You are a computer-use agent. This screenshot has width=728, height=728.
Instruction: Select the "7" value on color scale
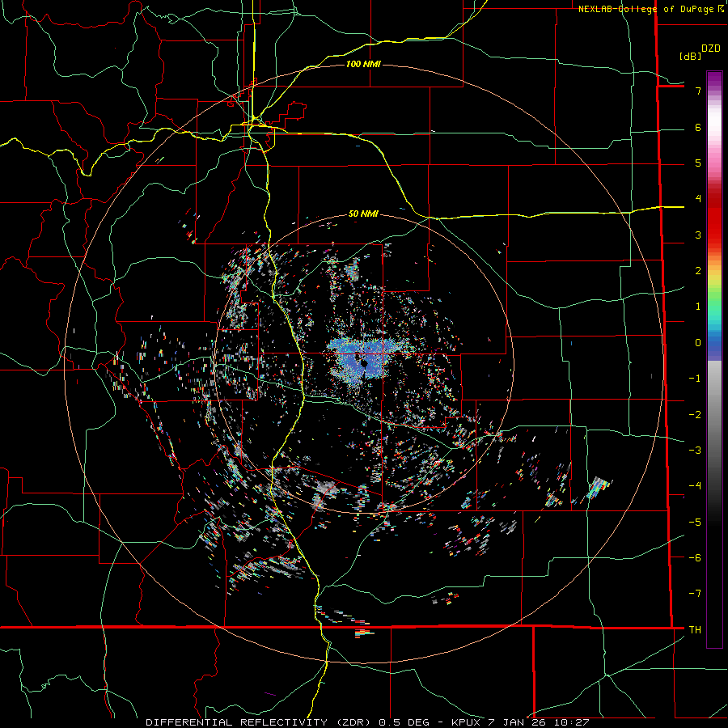point(698,91)
